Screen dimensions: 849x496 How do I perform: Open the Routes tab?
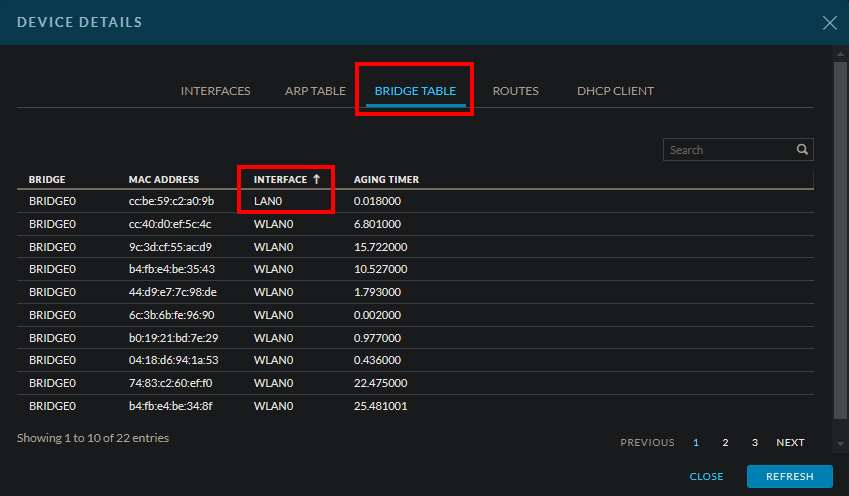pyautogui.click(x=515, y=91)
